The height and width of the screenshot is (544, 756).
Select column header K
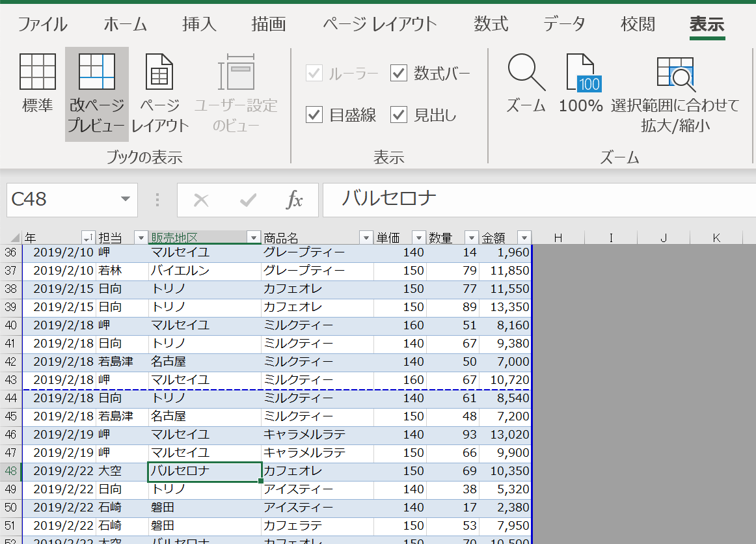716,238
